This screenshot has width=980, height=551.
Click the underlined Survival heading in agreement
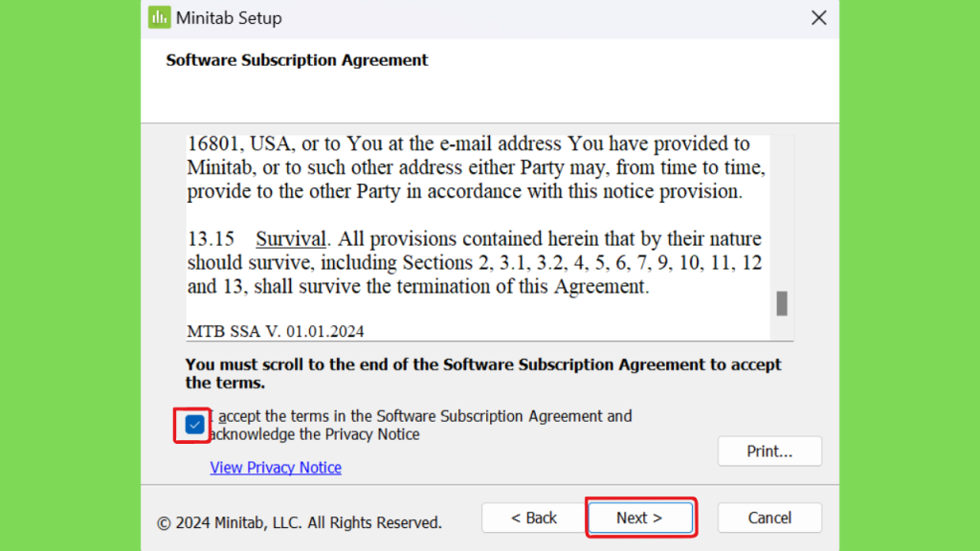pos(291,238)
